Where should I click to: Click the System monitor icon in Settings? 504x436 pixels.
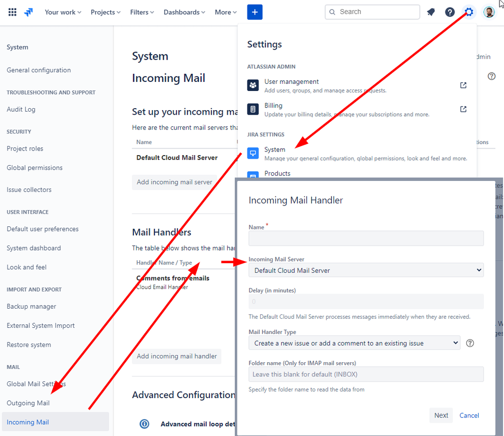[253, 153]
